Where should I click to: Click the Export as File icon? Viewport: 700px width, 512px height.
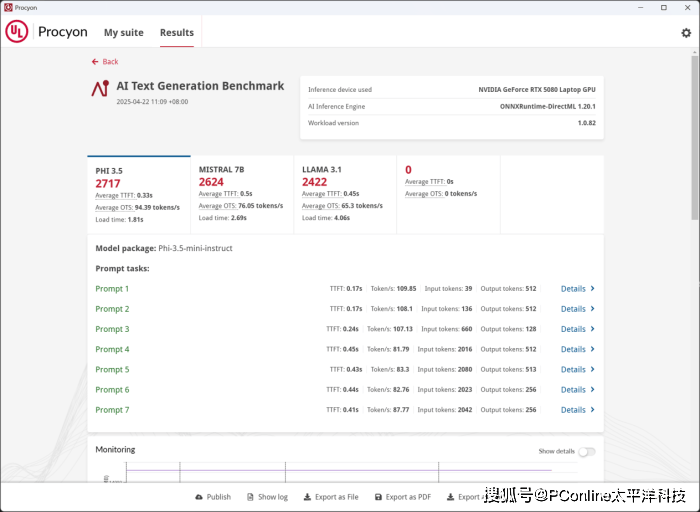pyautogui.click(x=307, y=497)
